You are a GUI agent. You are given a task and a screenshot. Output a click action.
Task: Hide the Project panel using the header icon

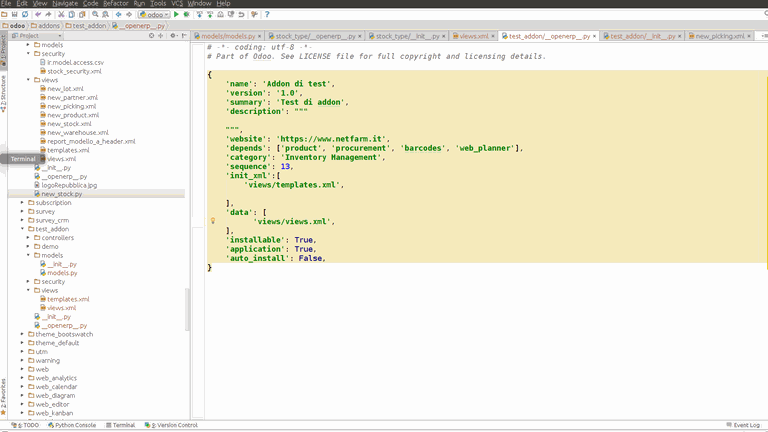coord(184,35)
